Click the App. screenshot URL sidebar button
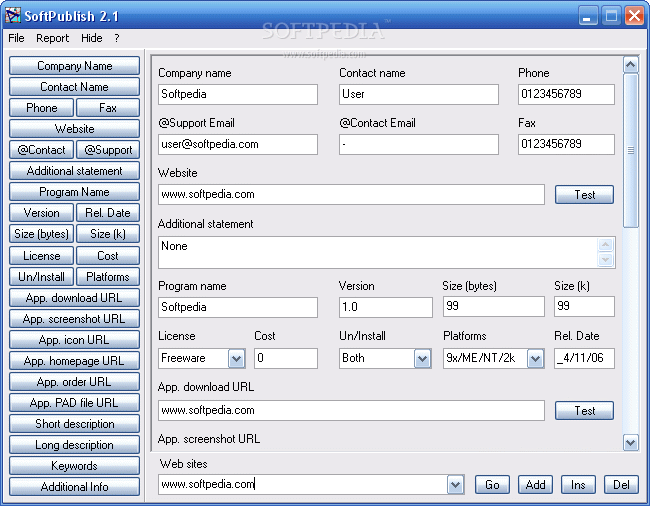650x506 pixels. 75,319
